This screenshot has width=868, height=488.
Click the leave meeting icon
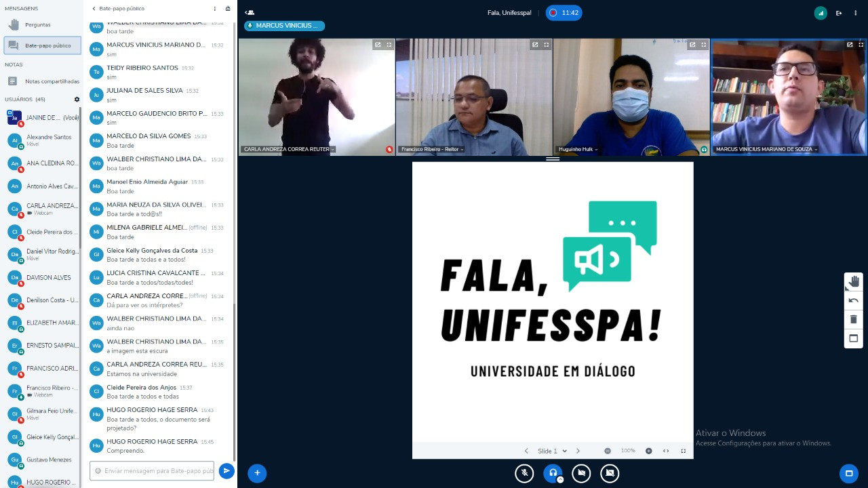839,12
